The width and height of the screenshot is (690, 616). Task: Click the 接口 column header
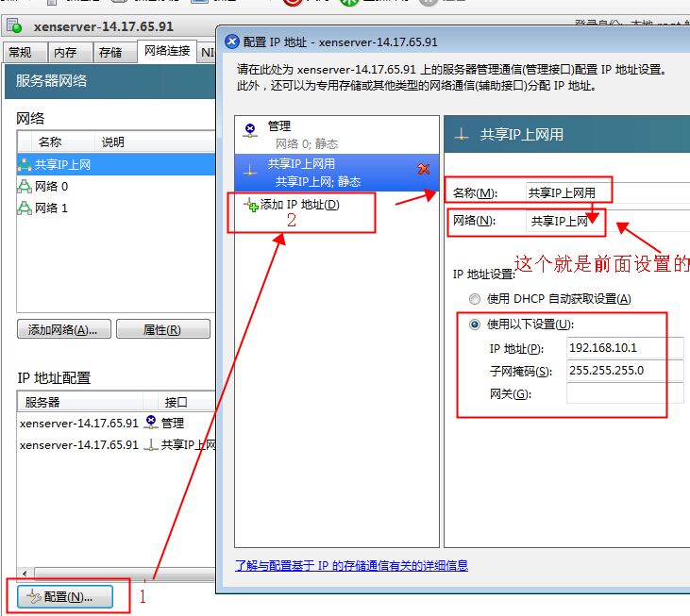click(187, 402)
